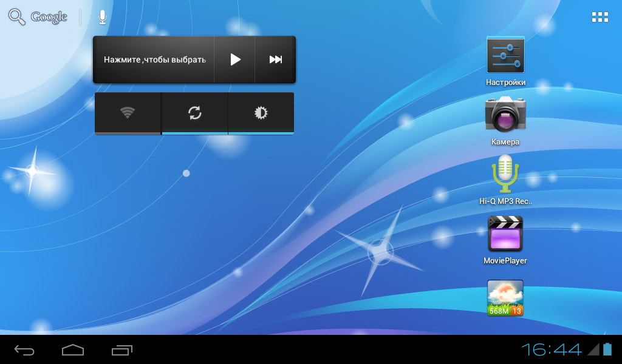The width and height of the screenshot is (622, 364).
Task: Click the Google search bar text
Action: click(x=49, y=17)
